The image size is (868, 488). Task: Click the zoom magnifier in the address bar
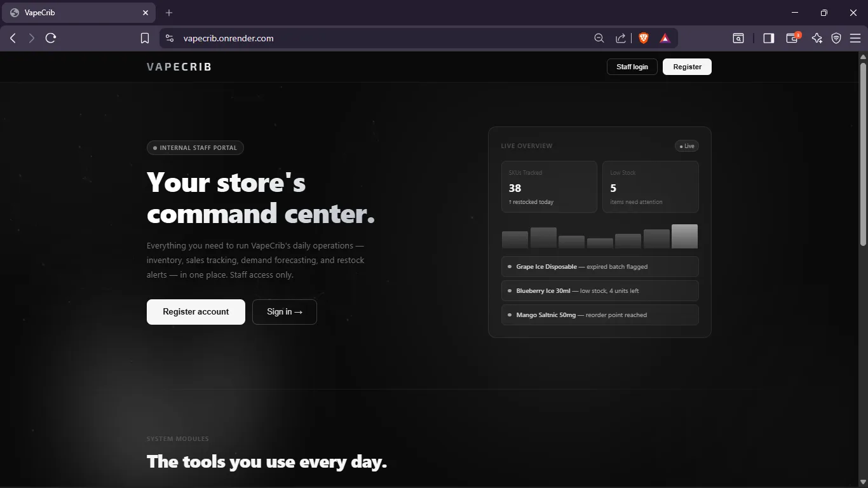coord(598,38)
